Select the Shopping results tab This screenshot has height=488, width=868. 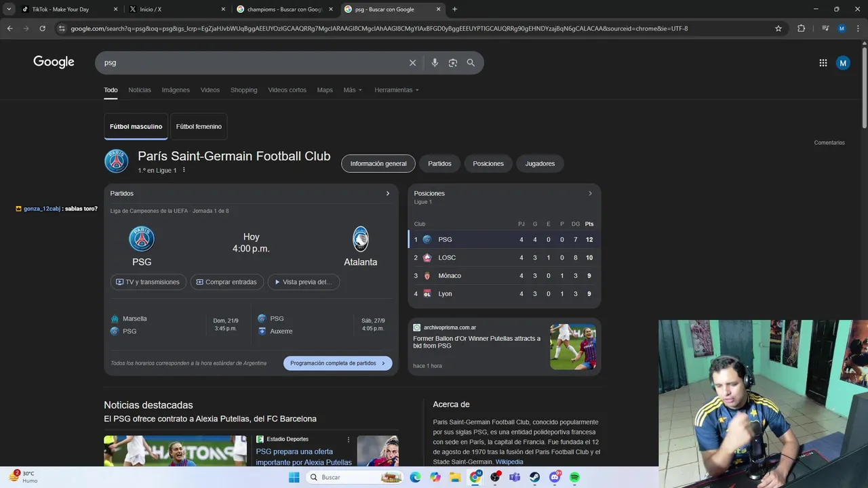click(x=243, y=90)
